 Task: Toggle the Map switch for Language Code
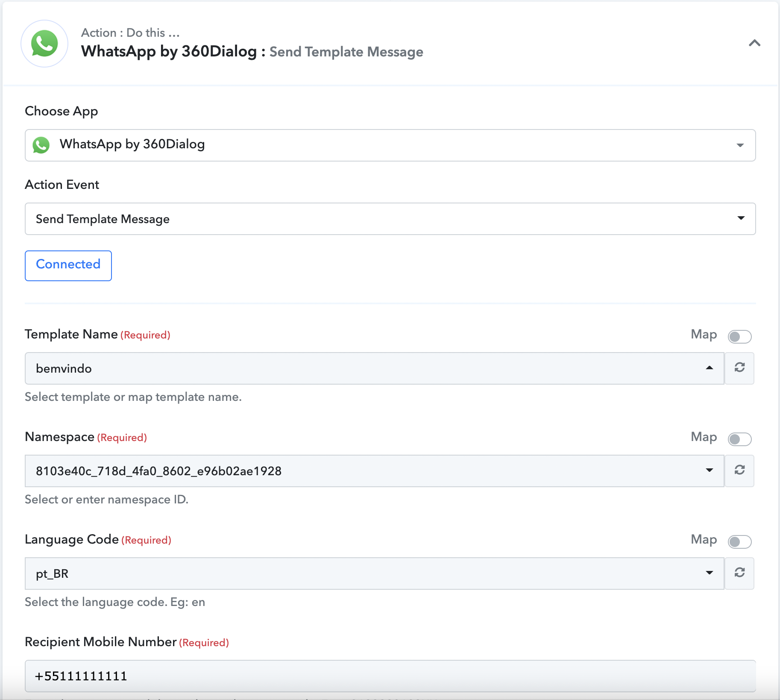point(739,541)
